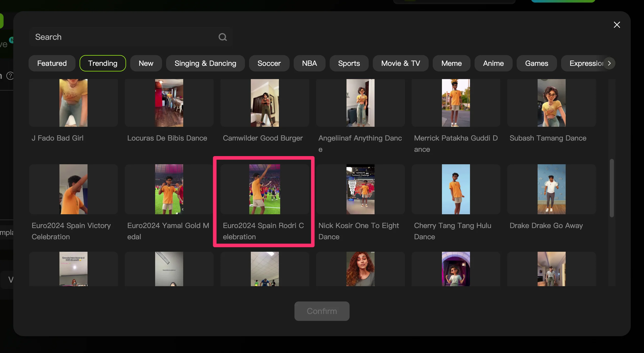
Task: Type in the Search input field
Action: pos(122,37)
